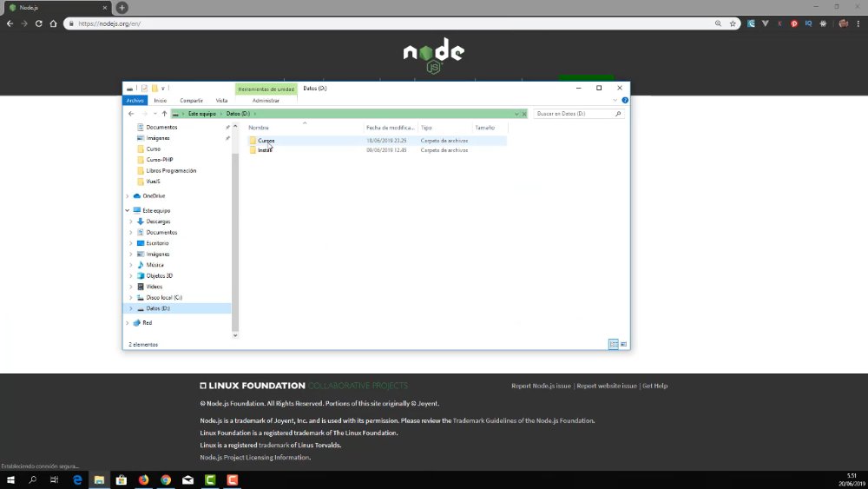Open the Archivo menu tab
The height and width of the screenshot is (489, 868).
(x=135, y=100)
